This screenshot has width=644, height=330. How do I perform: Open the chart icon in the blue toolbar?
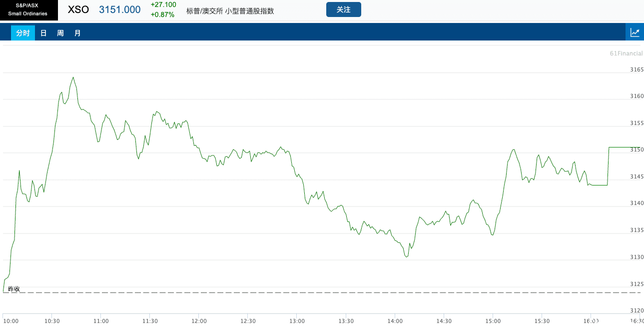click(635, 32)
